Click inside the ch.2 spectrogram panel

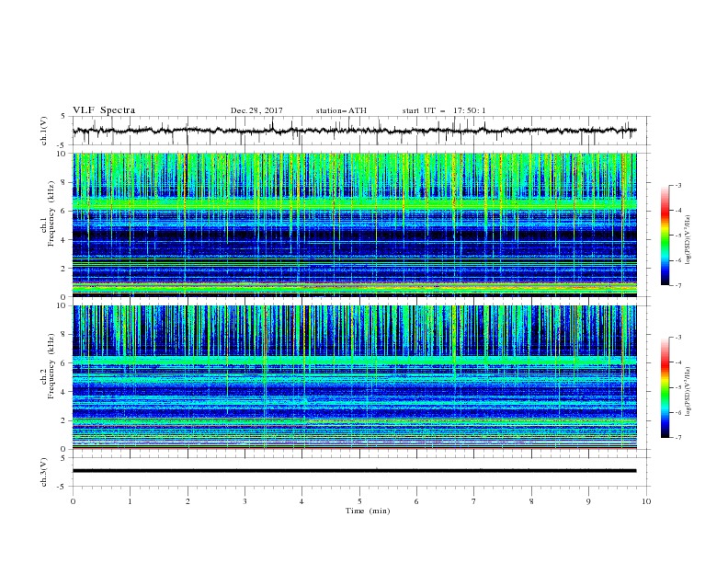click(x=355, y=377)
